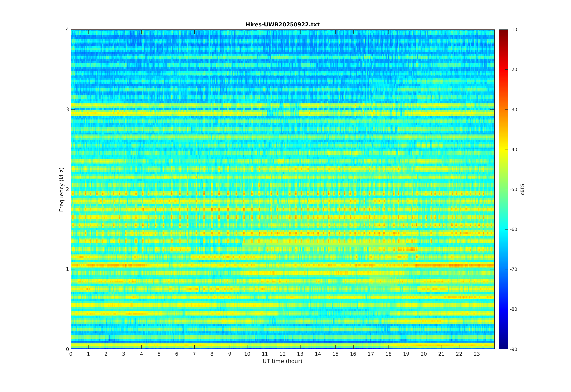
Task: Click the 'Frequency (kHz)' axis label
Action: tap(61, 189)
